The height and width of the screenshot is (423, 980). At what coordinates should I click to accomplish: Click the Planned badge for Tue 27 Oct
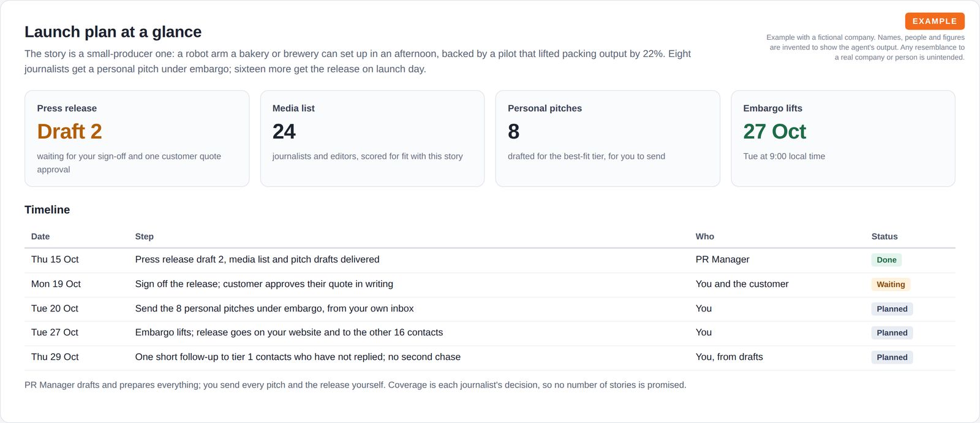892,333
